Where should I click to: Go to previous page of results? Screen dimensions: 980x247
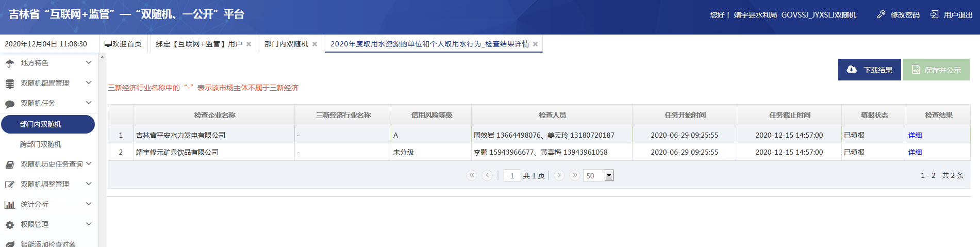point(487,175)
